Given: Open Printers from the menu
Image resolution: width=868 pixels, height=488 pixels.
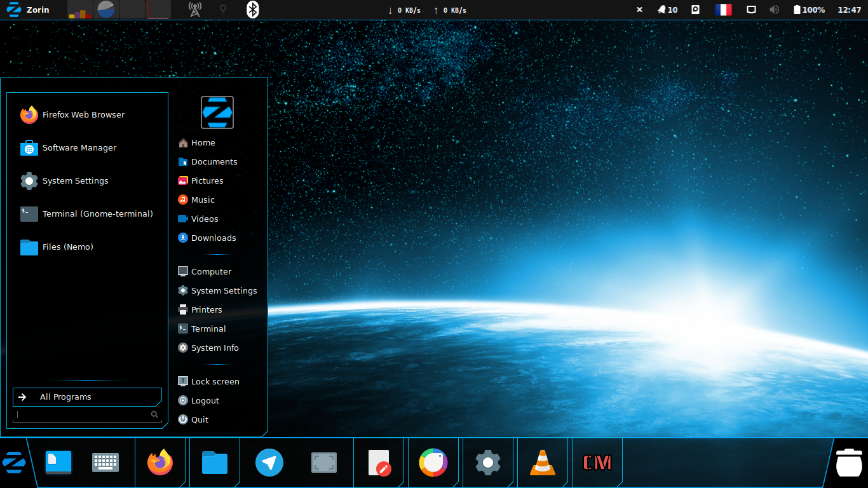Looking at the screenshot, I should coord(200,310).
